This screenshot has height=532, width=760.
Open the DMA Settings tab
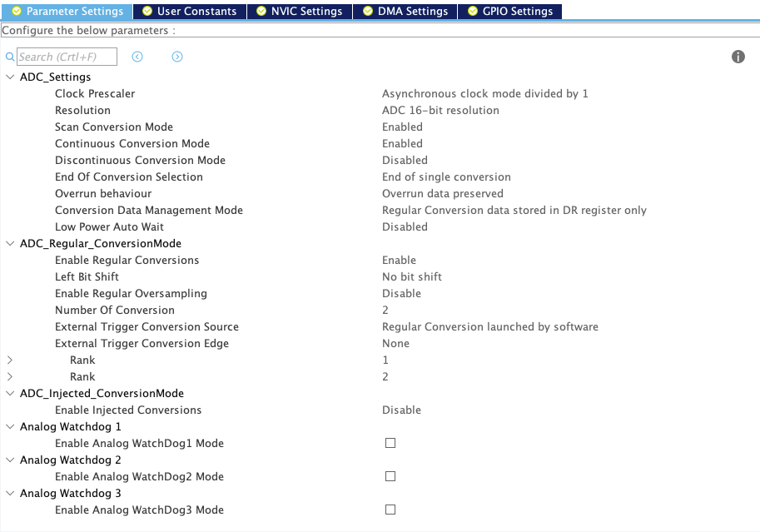[405, 11]
